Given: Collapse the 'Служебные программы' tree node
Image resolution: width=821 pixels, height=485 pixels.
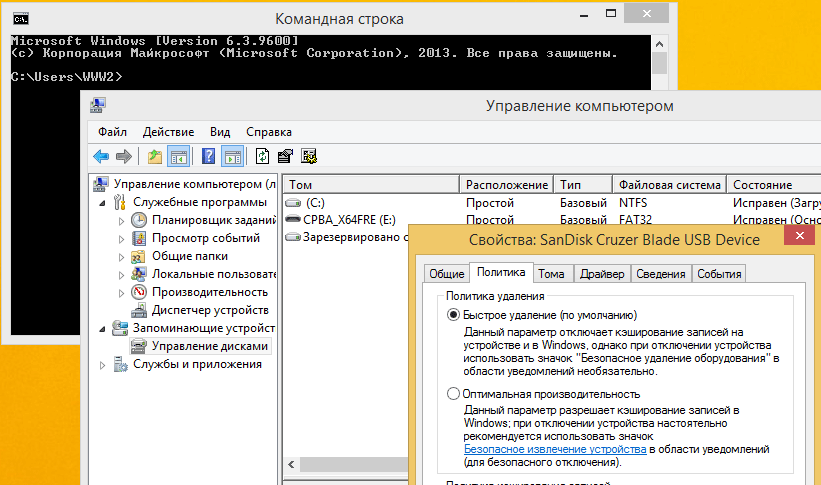Looking at the screenshot, I should (105, 203).
